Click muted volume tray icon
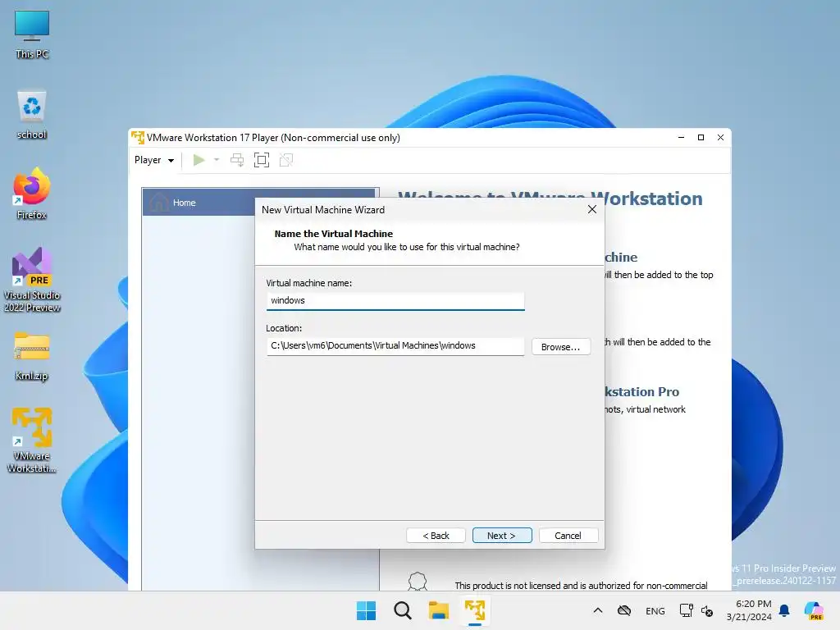 707,610
